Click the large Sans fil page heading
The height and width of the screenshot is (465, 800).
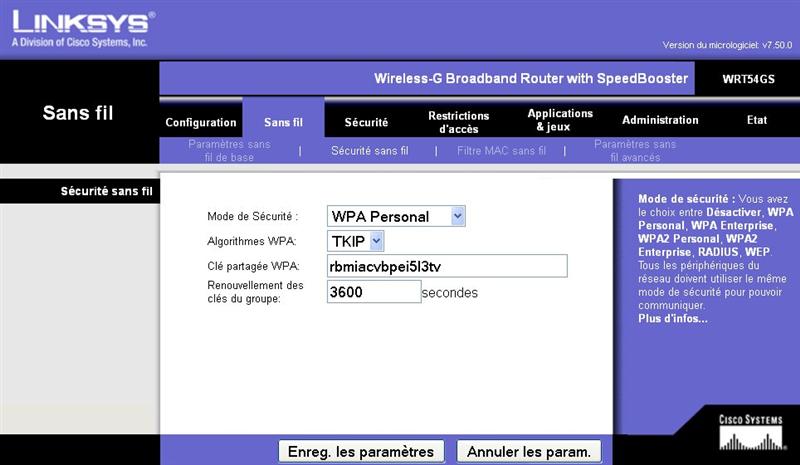point(78,113)
